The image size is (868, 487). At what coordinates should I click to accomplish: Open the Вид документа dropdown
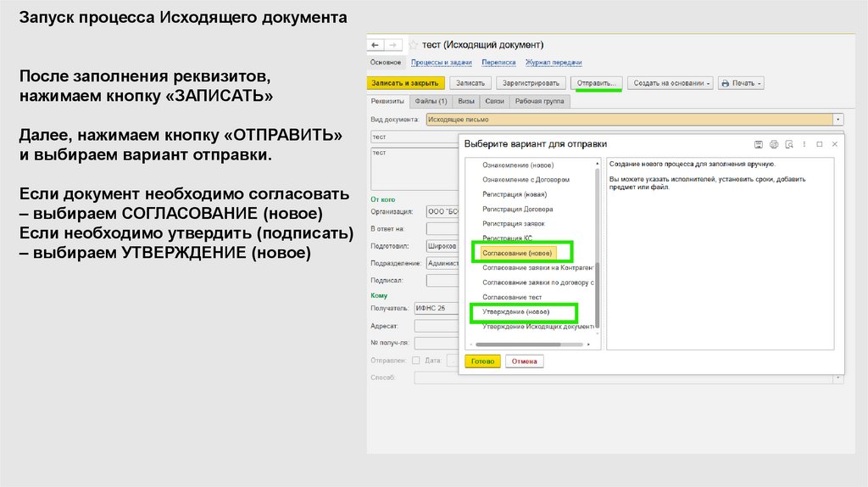838,120
